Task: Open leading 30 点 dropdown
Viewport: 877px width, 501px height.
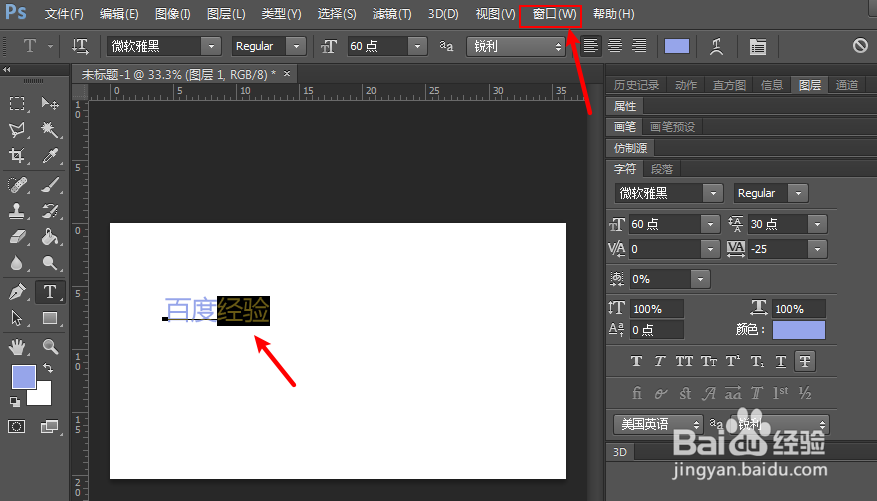Action: coord(817,224)
